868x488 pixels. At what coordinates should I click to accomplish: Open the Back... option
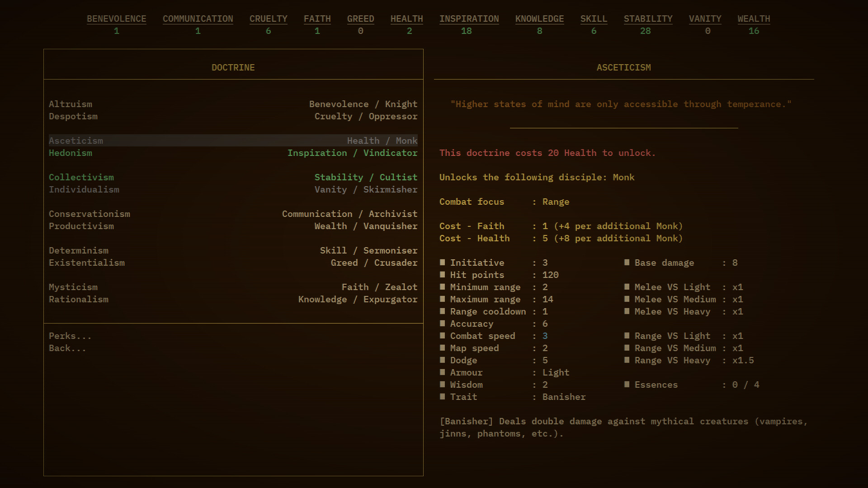tap(67, 348)
